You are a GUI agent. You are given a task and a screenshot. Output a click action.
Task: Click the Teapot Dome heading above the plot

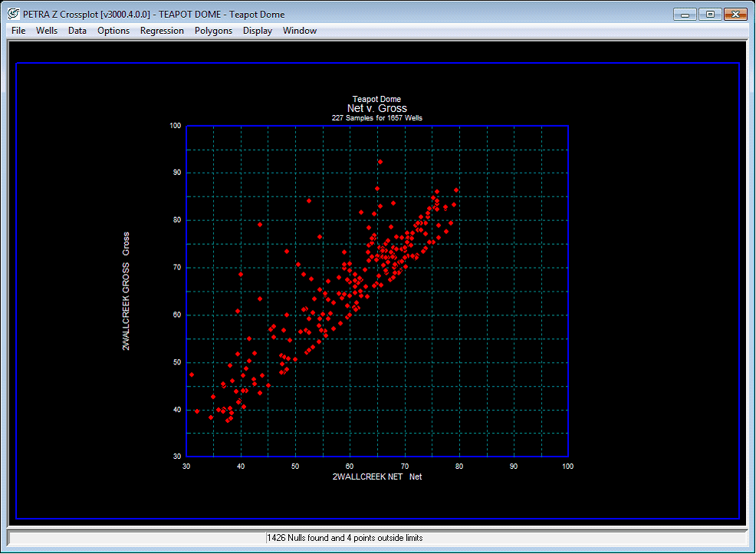[x=376, y=98]
